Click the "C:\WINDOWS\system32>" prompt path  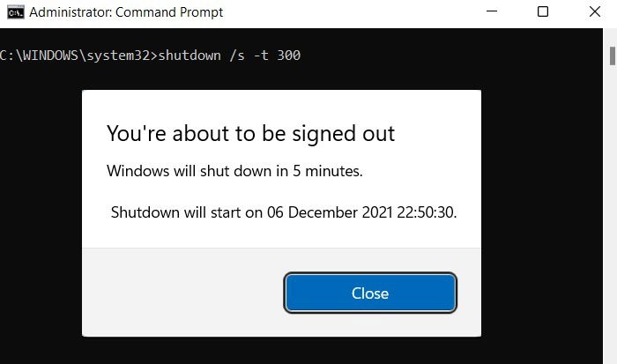point(78,56)
